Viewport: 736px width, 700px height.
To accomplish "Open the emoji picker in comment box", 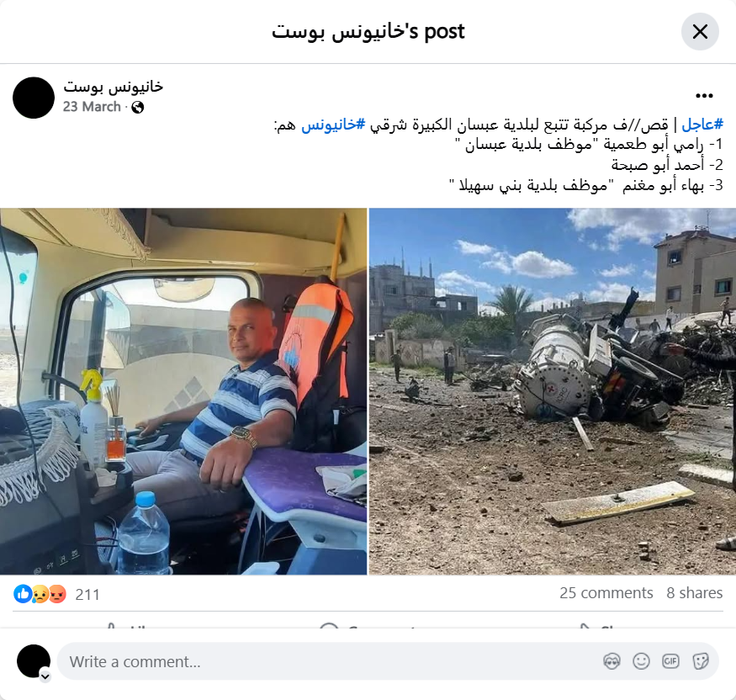I will (x=641, y=661).
